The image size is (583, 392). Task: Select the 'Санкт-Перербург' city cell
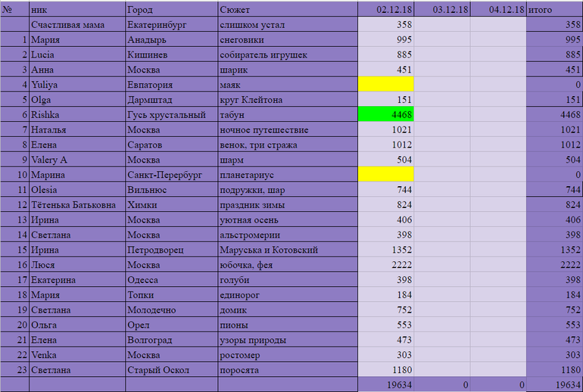[171, 175]
